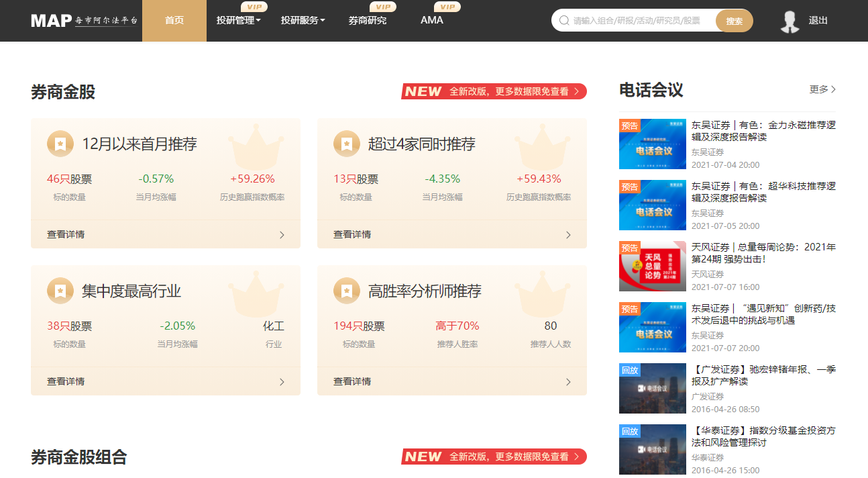868x478 pixels.
Task: Open the 券商研究 menu item
Action: 368,20
